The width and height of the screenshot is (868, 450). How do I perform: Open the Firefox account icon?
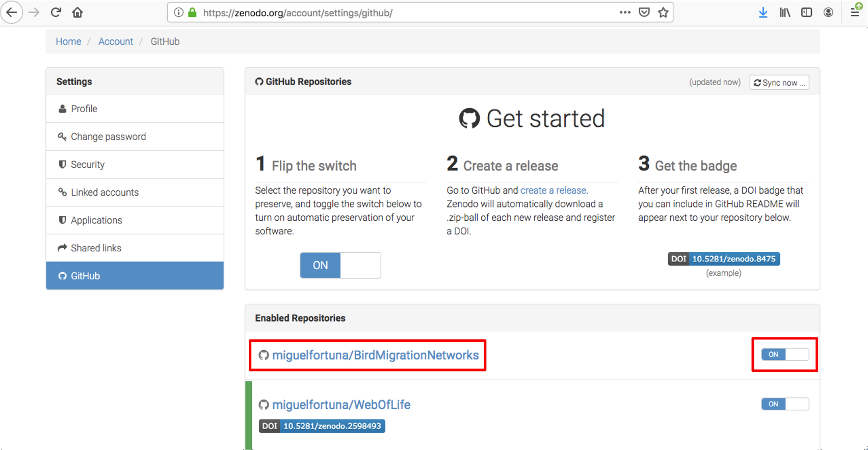[829, 12]
